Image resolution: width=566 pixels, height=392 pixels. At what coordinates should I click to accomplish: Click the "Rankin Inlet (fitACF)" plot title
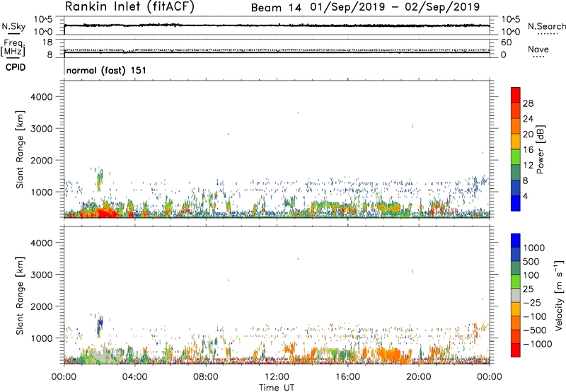click(x=129, y=6)
